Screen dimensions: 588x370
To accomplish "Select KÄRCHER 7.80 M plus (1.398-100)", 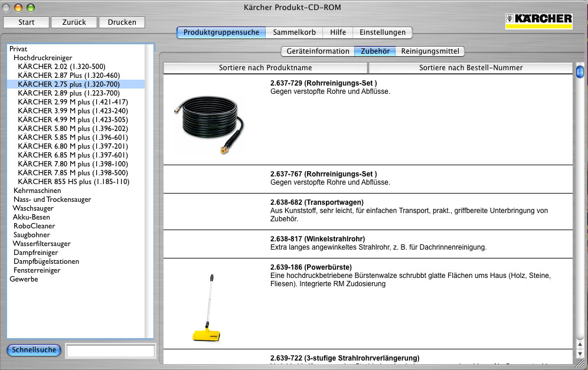I will (73, 164).
